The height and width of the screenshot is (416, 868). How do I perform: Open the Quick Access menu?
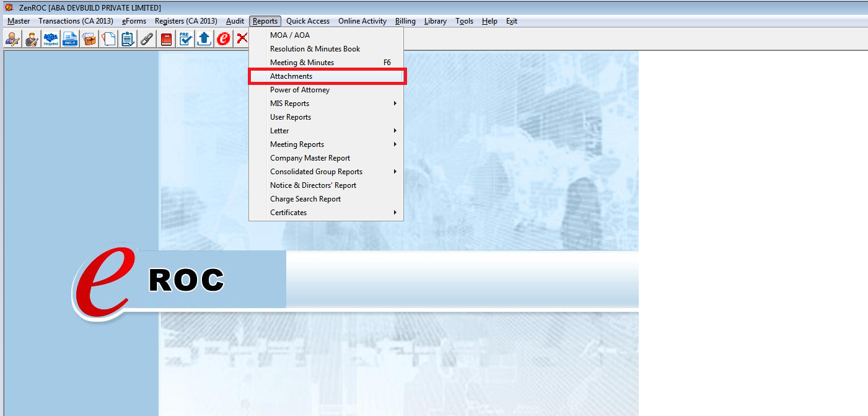308,21
